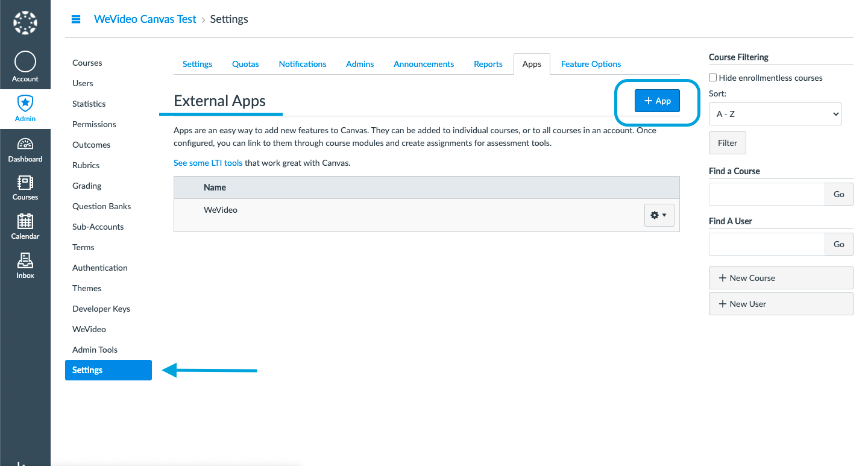Click the + App button
Image resolution: width=868 pixels, height=466 pixels.
[x=657, y=101]
